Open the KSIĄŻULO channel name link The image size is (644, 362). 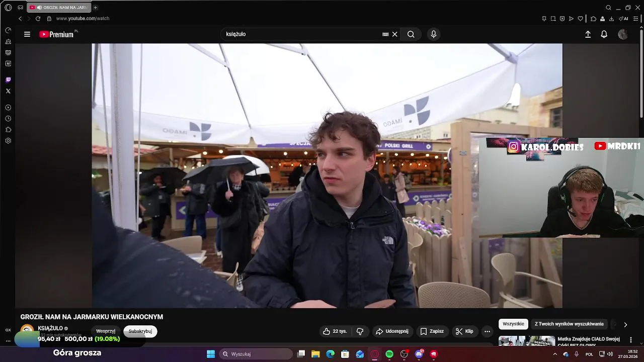pos(50,328)
